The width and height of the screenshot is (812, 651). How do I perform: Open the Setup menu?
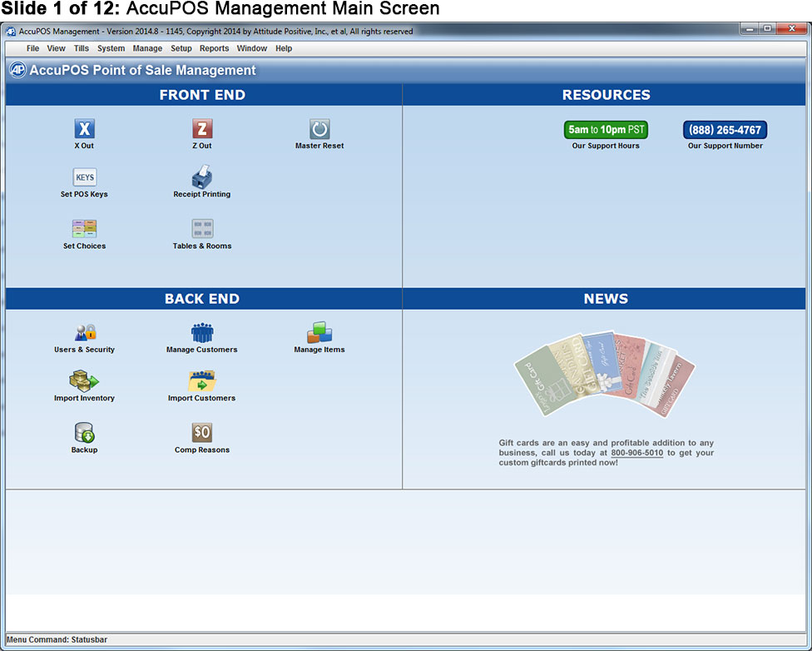click(x=181, y=48)
